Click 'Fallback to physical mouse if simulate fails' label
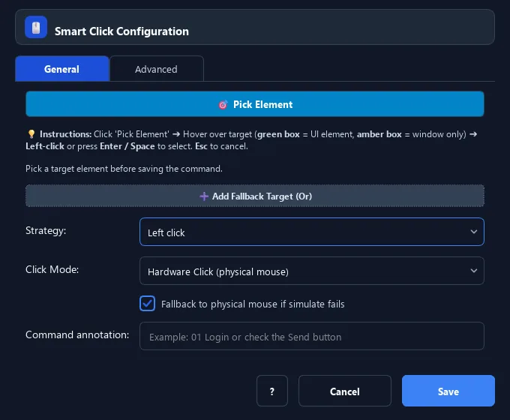Viewport: 510px width, 420px height. tap(253, 304)
